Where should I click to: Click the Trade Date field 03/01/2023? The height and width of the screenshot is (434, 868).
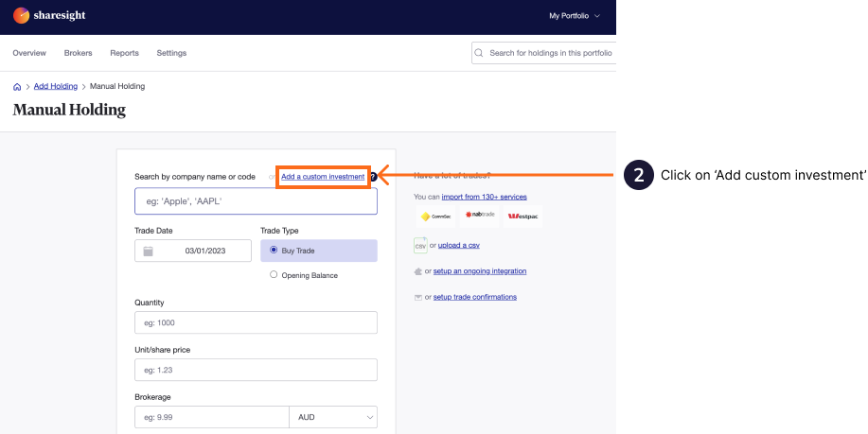coord(193,251)
